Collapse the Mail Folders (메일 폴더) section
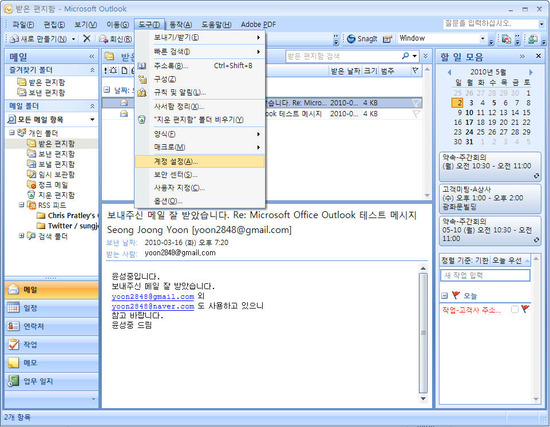This screenshot has width=550, height=427. [92, 106]
